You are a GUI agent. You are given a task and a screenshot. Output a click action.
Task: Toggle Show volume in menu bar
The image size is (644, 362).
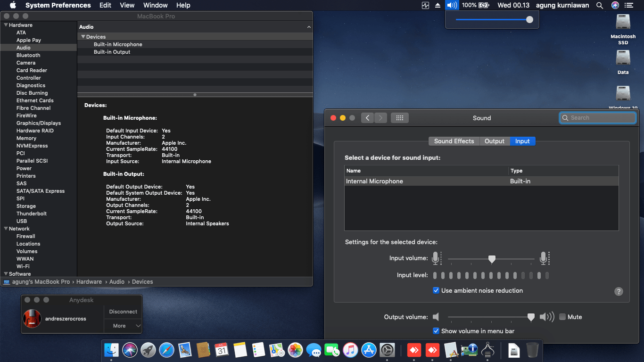pos(436,331)
